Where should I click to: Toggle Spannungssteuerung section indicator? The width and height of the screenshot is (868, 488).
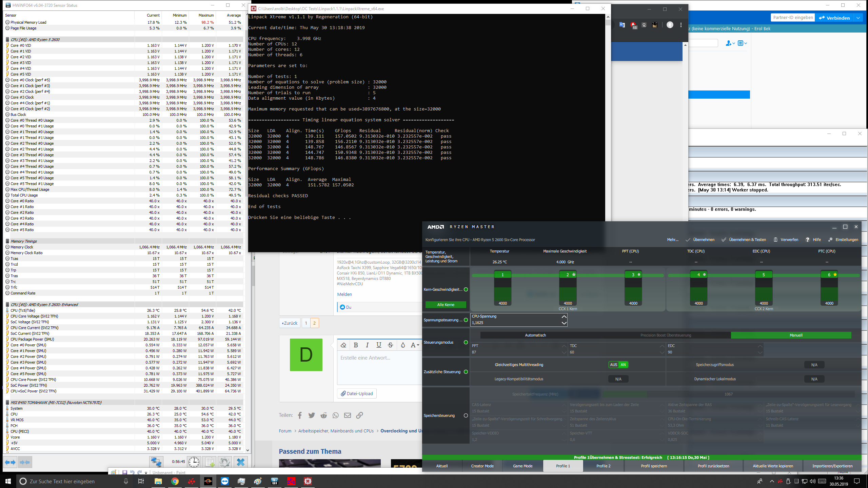pyautogui.click(x=466, y=320)
